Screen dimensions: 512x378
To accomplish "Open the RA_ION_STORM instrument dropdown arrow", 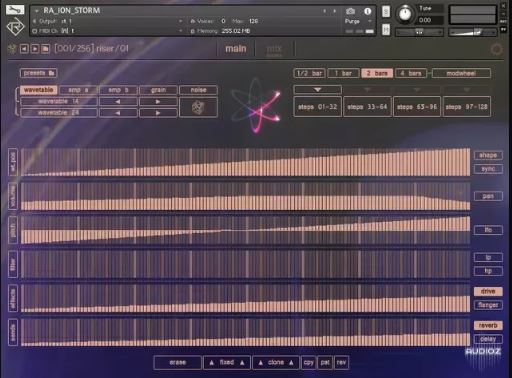I will coord(37,11).
